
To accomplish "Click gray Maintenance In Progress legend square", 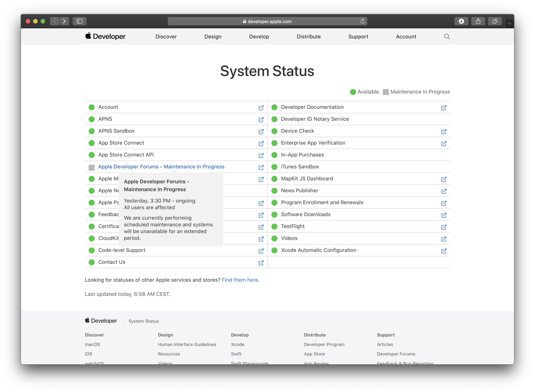I will [x=386, y=92].
